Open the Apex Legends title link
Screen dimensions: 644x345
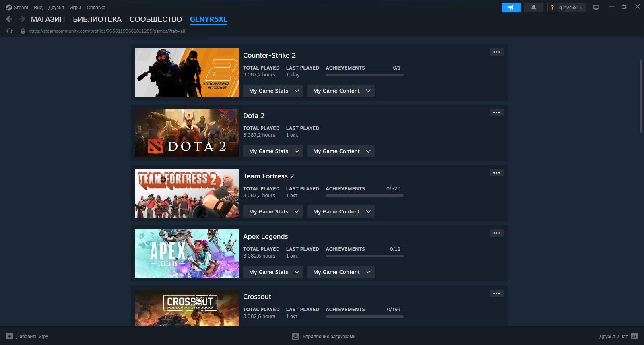click(265, 236)
